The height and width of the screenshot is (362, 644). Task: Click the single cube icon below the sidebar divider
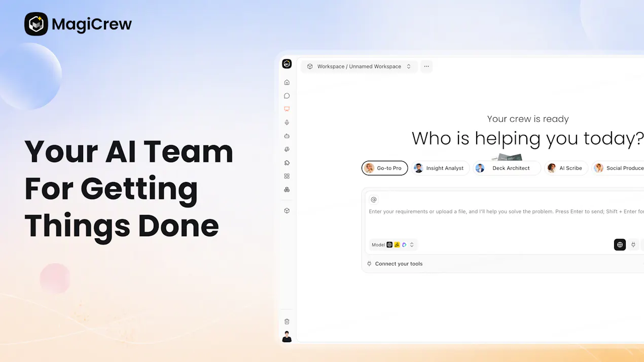(x=287, y=211)
